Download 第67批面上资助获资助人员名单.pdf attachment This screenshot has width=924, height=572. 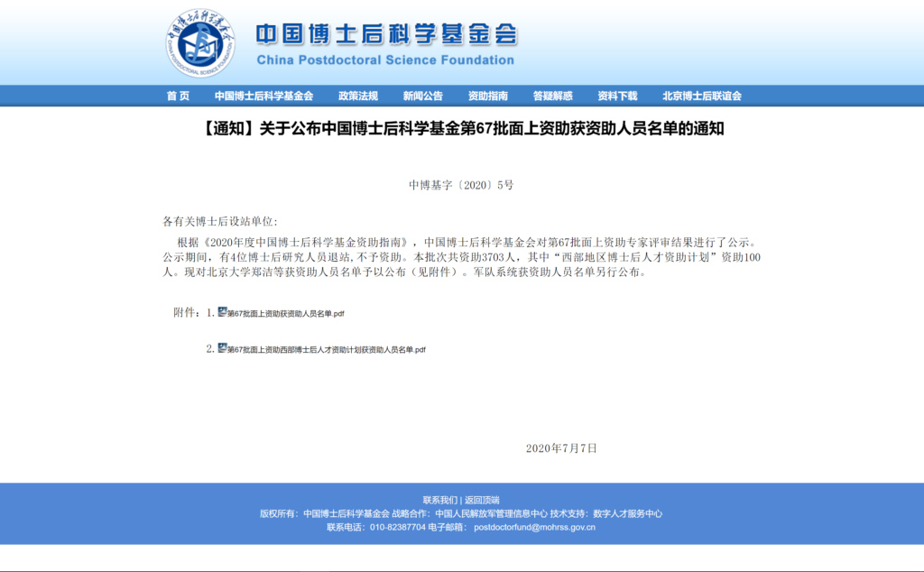tap(286, 314)
